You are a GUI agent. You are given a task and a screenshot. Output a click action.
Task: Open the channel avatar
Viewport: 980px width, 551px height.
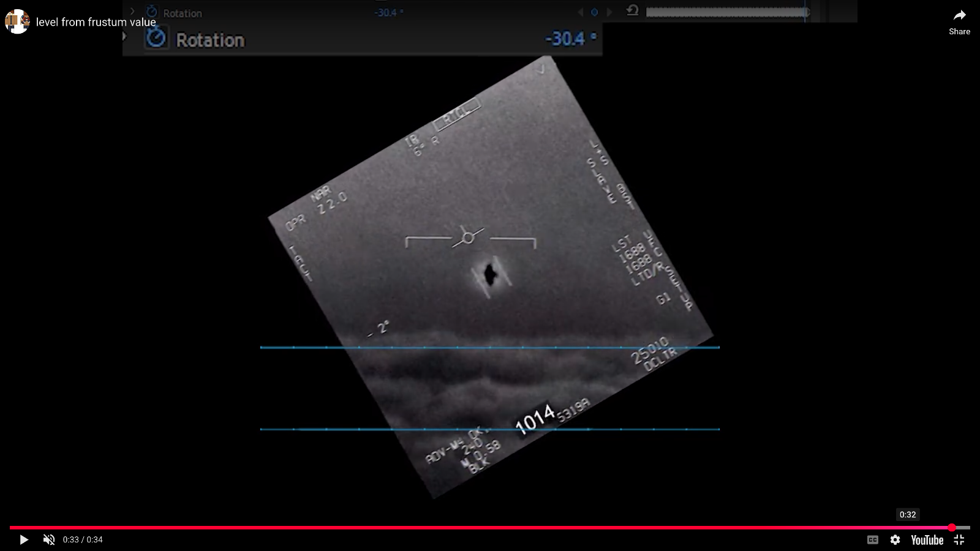tap(17, 21)
